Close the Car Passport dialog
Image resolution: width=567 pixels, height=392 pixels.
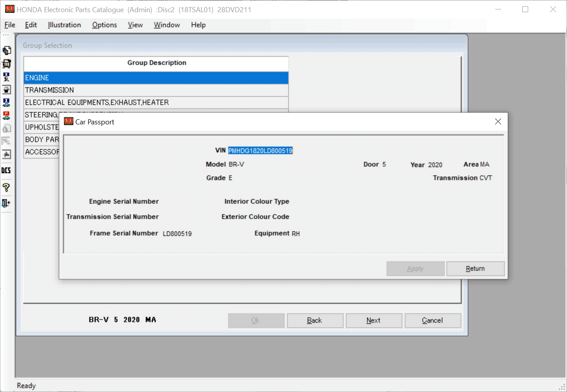[x=498, y=122]
